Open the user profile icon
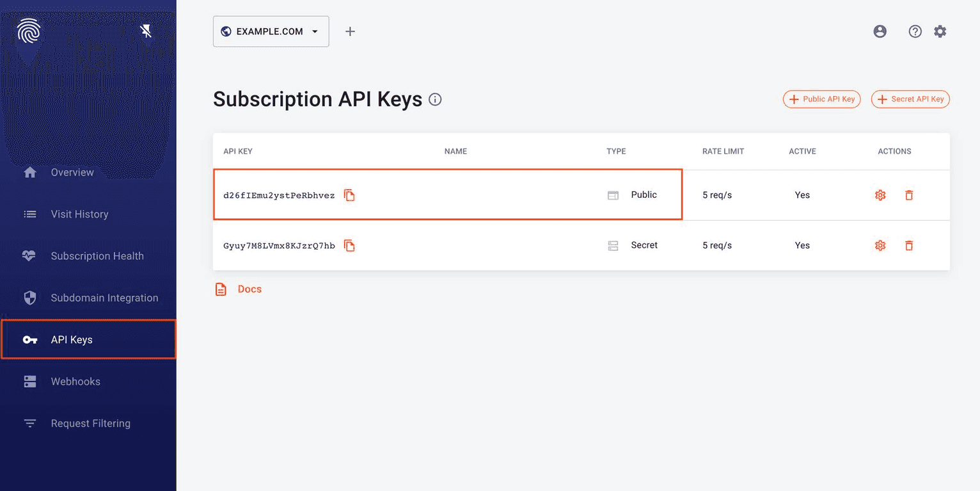Viewport: 980px width, 491px height. (880, 31)
